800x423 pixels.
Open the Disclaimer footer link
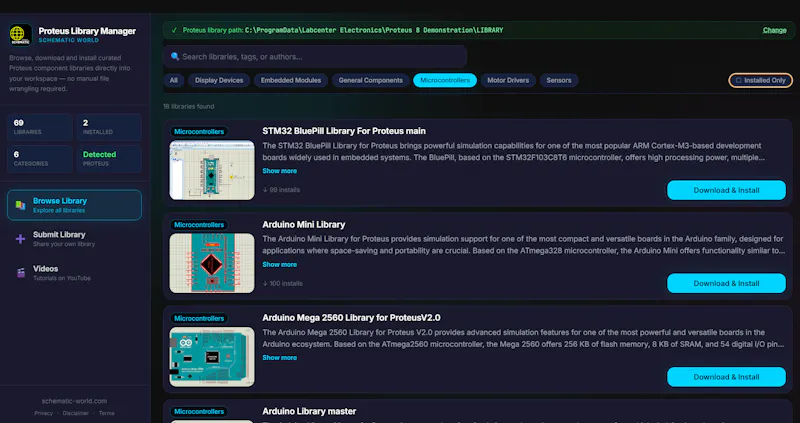pos(76,413)
